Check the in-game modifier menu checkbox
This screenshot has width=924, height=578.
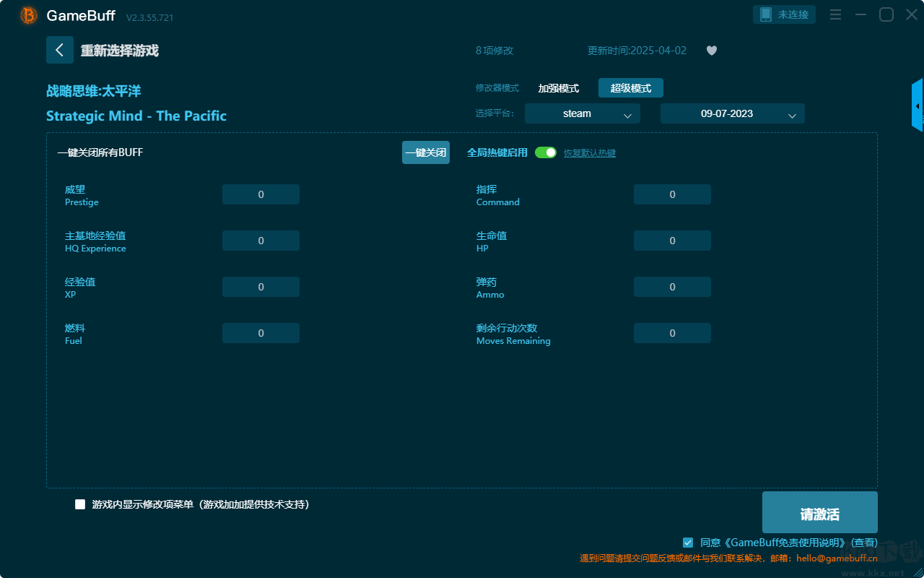click(x=80, y=504)
